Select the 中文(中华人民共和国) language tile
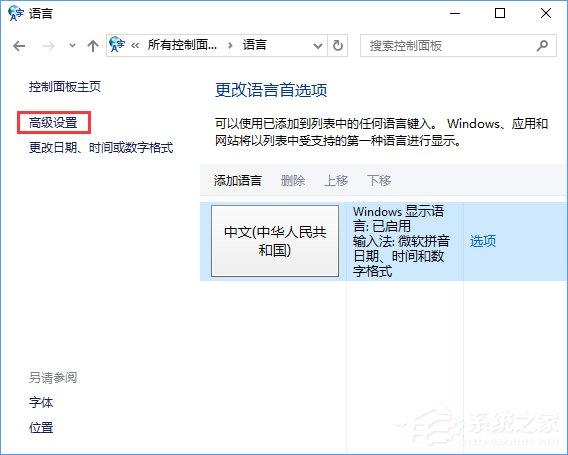 click(x=275, y=241)
